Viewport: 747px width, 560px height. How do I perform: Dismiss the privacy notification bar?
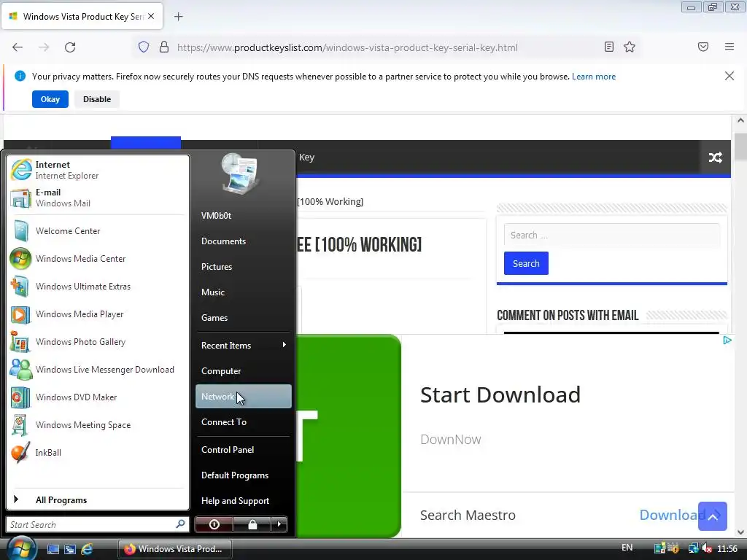pos(729,76)
